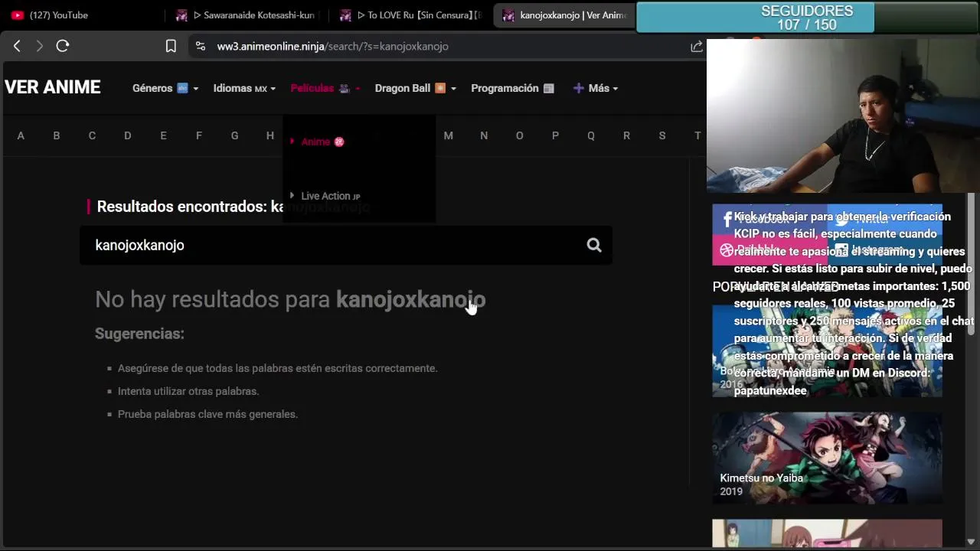This screenshot has height=551, width=980.
Task: Filter by letter H
Action: tap(270, 135)
